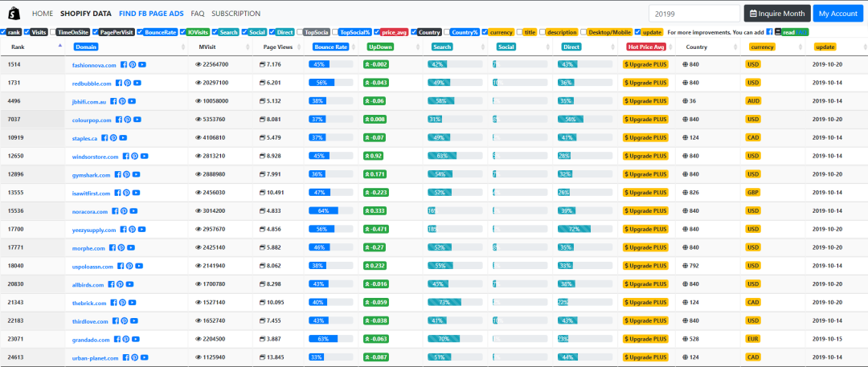Enable the TimeOnSite column checkbox

(52, 32)
